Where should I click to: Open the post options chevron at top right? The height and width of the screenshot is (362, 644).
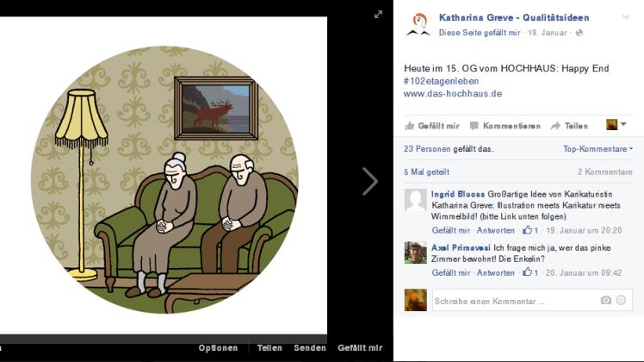tap(626, 17)
